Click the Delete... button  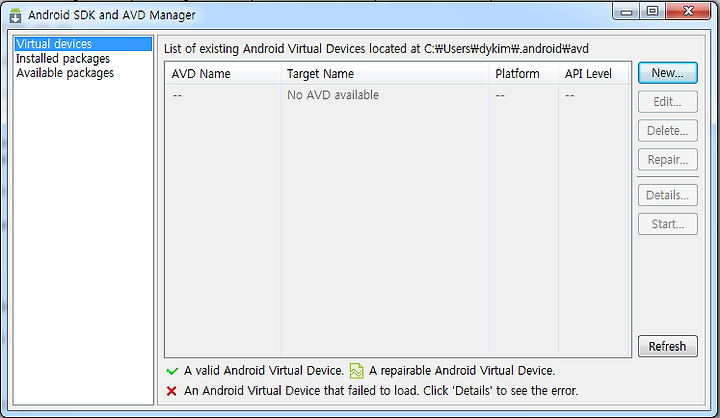pyautogui.click(x=668, y=130)
